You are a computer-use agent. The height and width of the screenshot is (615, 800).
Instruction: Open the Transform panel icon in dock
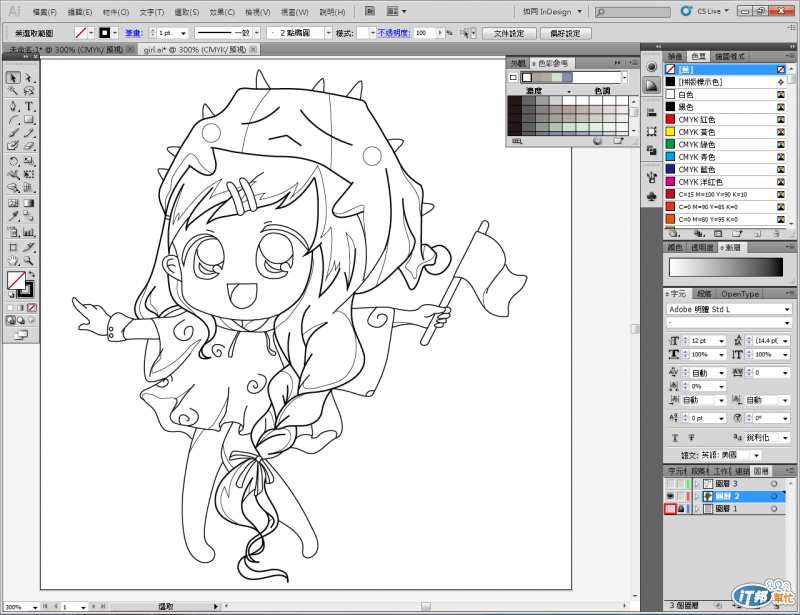tap(652, 132)
